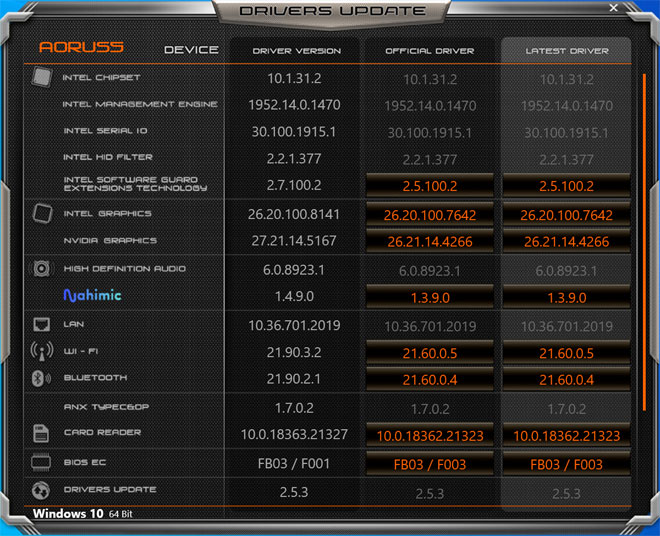Image resolution: width=660 pixels, height=536 pixels.
Task: Click the ANX TypeC&DP label
Action: (106, 407)
